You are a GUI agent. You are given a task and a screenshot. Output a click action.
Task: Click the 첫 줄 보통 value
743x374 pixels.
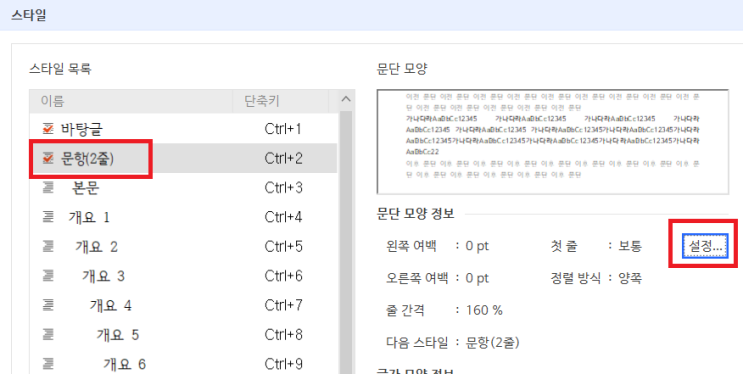click(630, 246)
